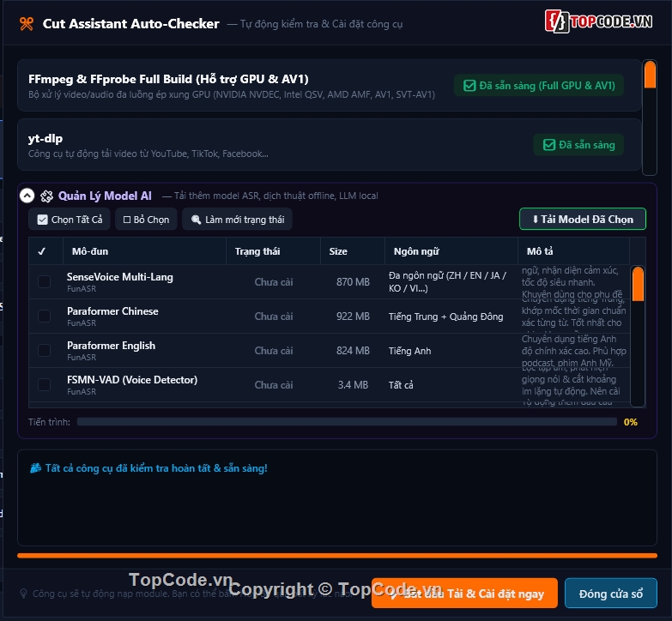The height and width of the screenshot is (621, 672).
Task: Click the AI model management gear icon
Action: (x=46, y=196)
